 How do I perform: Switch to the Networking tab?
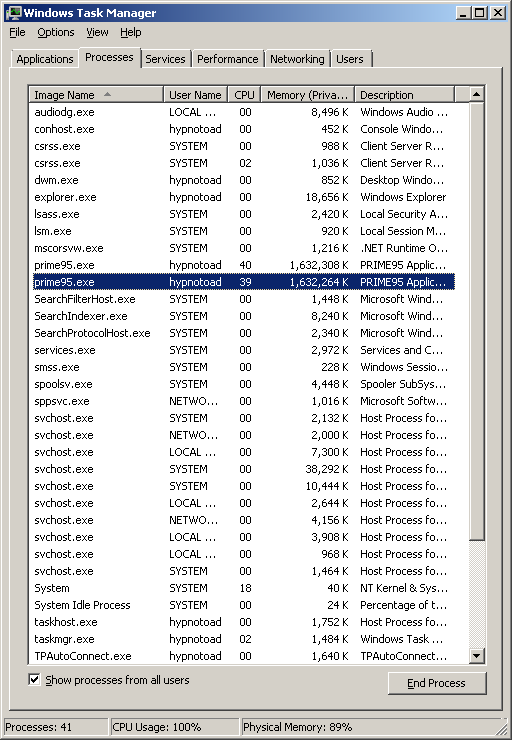click(x=297, y=59)
